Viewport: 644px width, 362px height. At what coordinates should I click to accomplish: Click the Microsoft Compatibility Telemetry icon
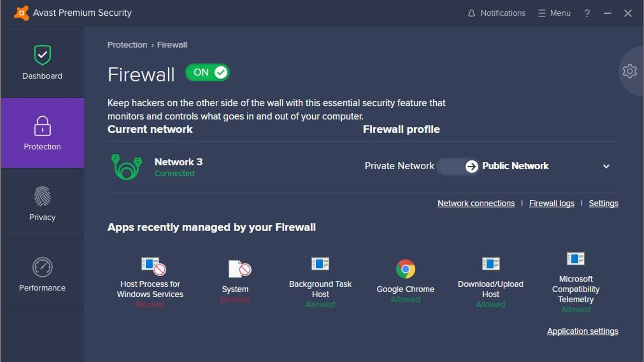pos(576,259)
